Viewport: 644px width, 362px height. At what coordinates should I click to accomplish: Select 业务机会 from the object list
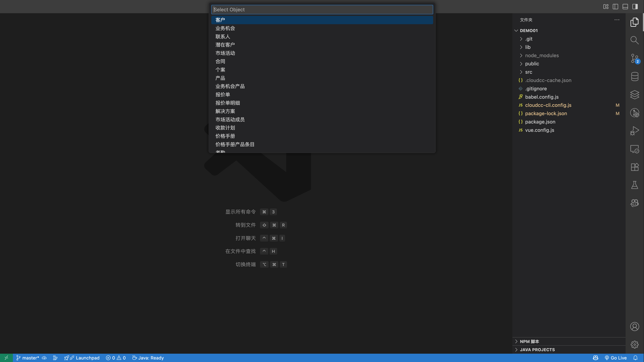225,28
